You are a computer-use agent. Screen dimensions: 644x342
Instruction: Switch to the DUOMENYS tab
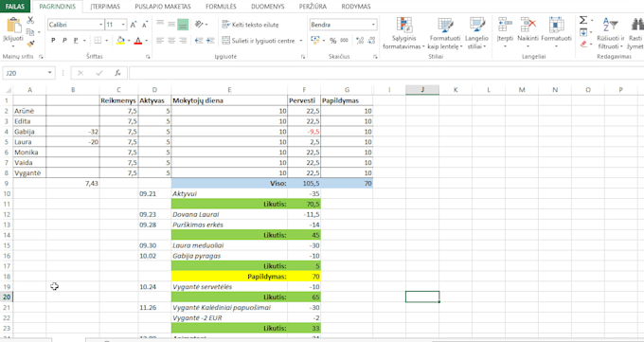point(267,7)
